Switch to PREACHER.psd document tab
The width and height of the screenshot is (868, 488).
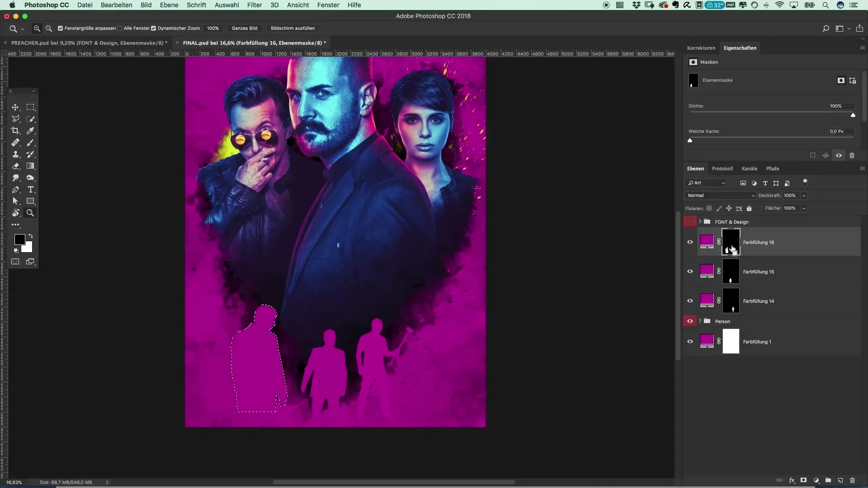coord(89,43)
